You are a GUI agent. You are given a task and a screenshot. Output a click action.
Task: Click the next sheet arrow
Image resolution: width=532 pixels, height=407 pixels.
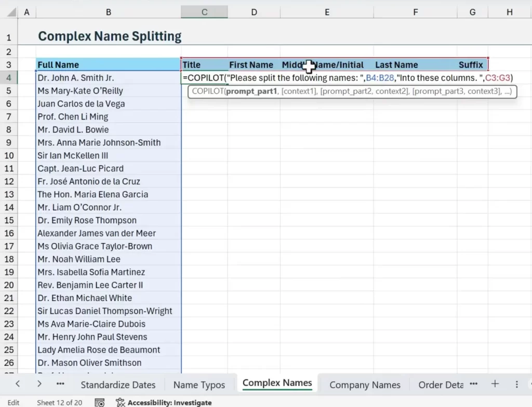click(x=39, y=384)
